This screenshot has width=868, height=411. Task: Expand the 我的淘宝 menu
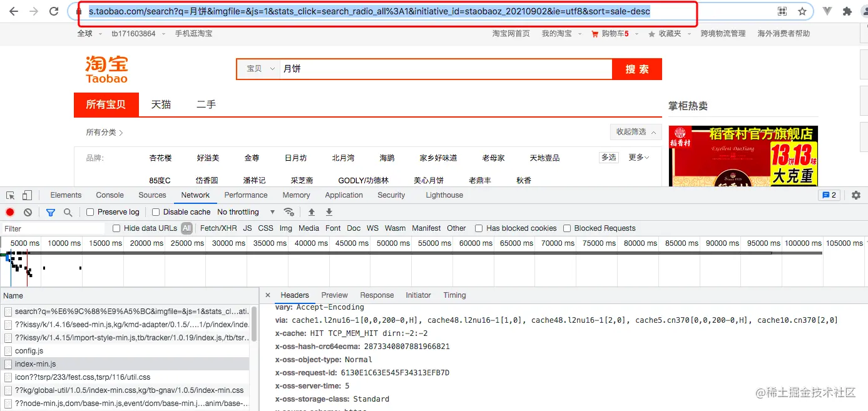[560, 34]
